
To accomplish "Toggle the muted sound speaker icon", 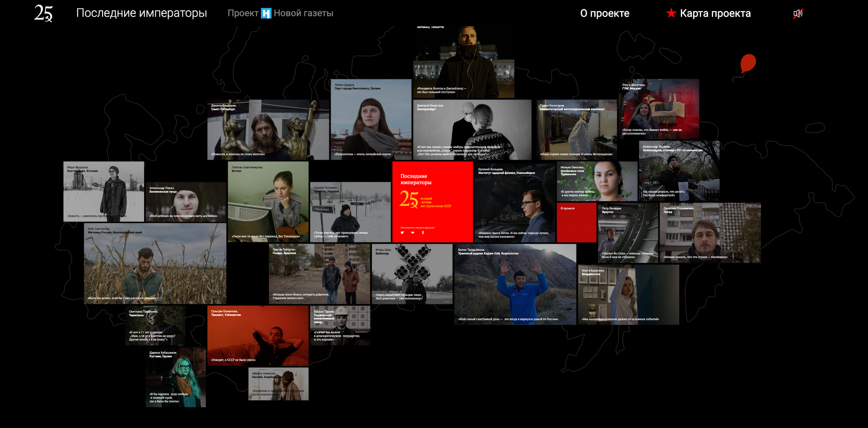I will coord(798,14).
